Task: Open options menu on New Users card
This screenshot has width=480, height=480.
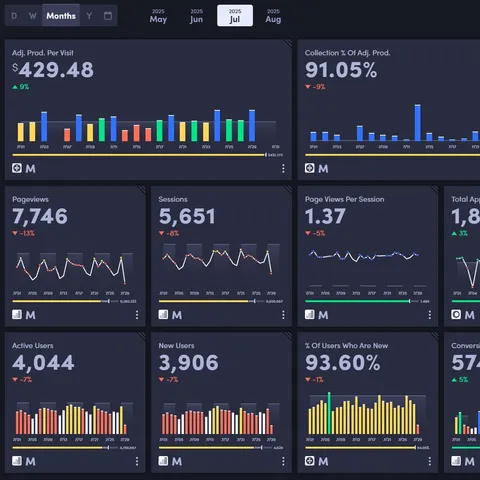Action: (x=283, y=461)
